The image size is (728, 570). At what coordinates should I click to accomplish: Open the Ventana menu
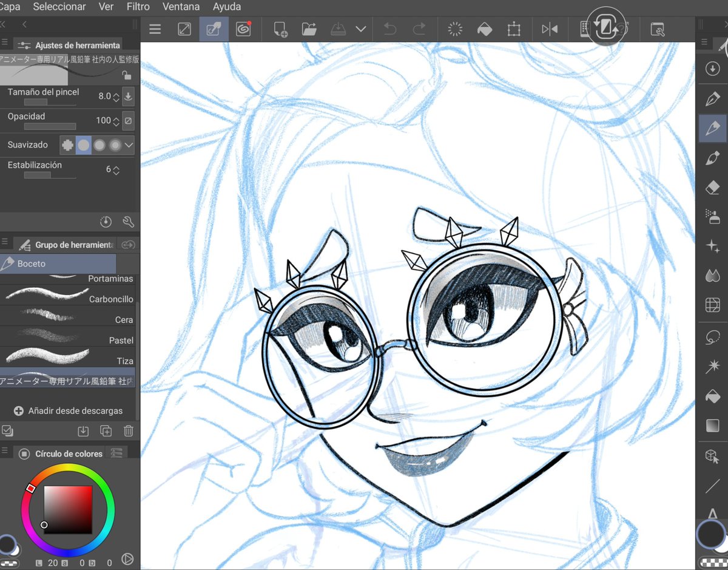click(181, 7)
